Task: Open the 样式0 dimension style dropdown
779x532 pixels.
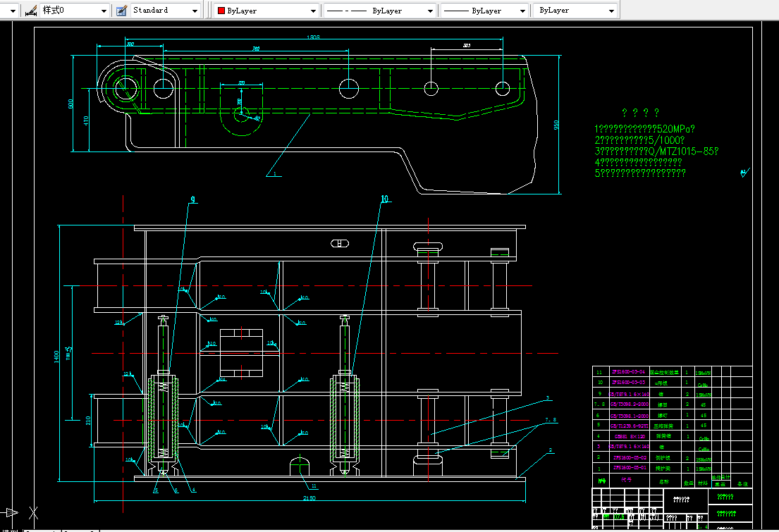Action: coord(104,11)
